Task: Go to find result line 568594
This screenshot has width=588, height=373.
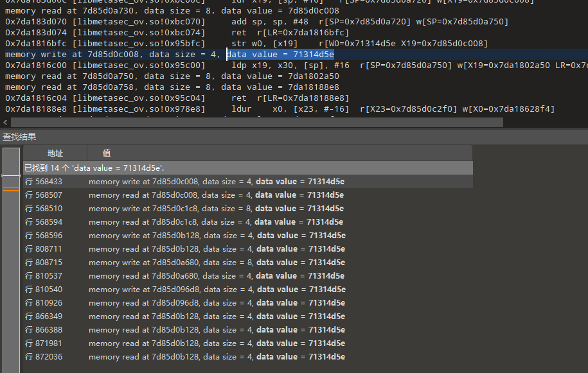Action: 44,222
